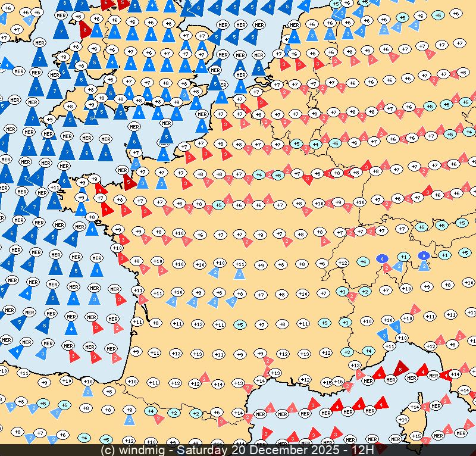Select the cyan +2 label beside the alpine +1
The height and width of the screenshot is (456, 476).
(x=365, y=291)
